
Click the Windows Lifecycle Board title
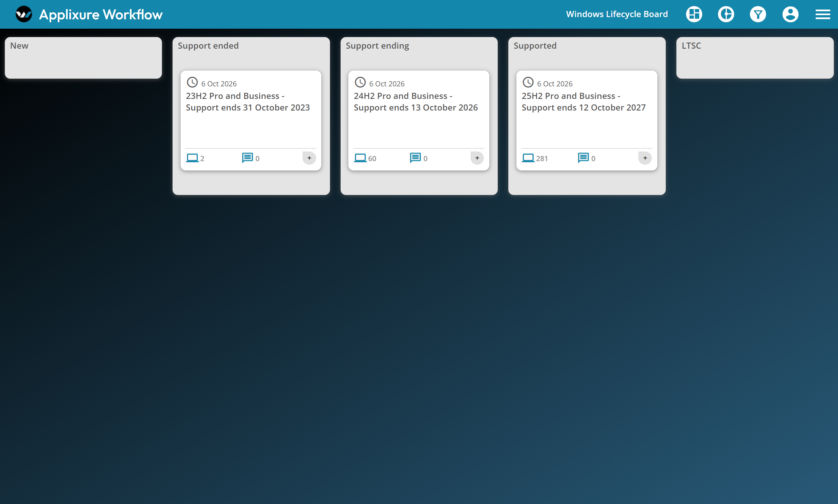click(617, 14)
